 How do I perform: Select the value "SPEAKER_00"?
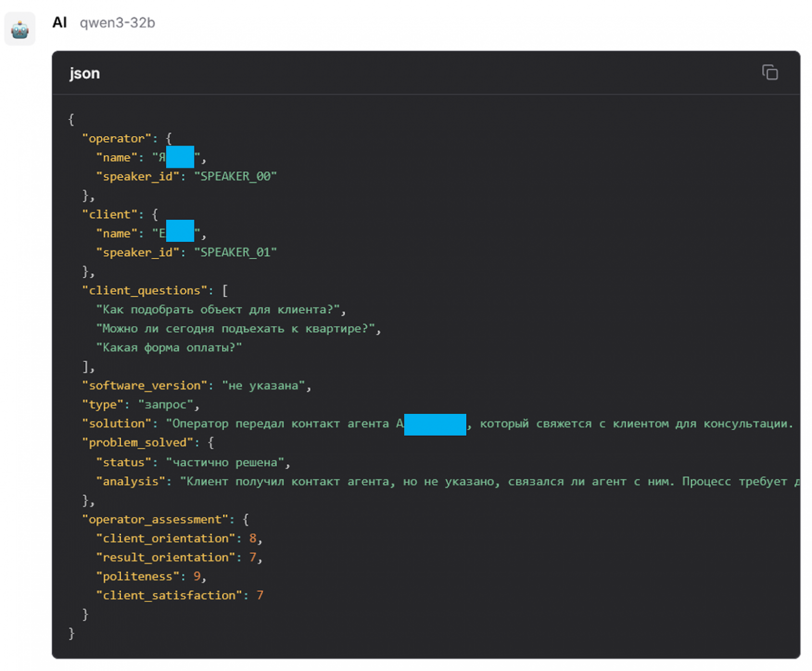(236, 176)
